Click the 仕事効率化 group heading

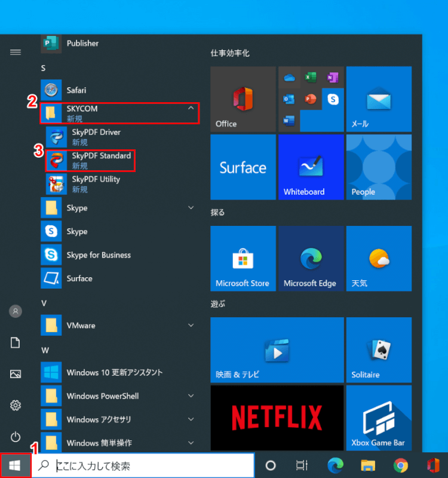pyautogui.click(x=230, y=53)
